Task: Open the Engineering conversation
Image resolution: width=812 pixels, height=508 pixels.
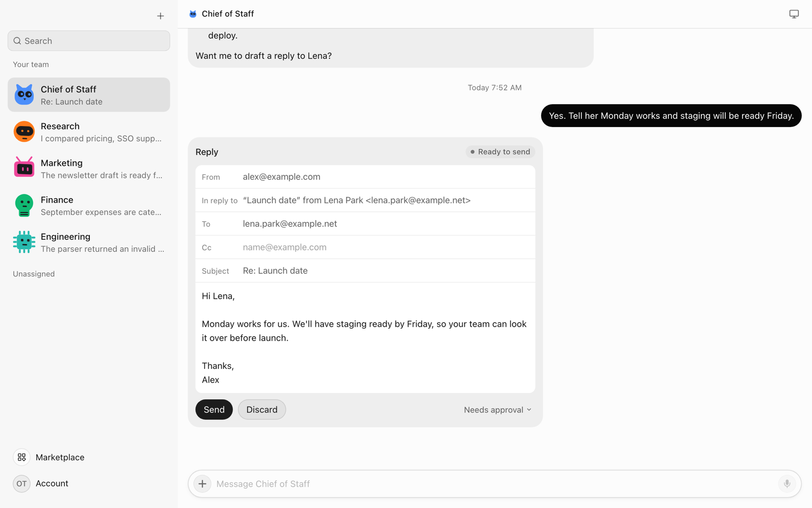Action: (x=89, y=242)
